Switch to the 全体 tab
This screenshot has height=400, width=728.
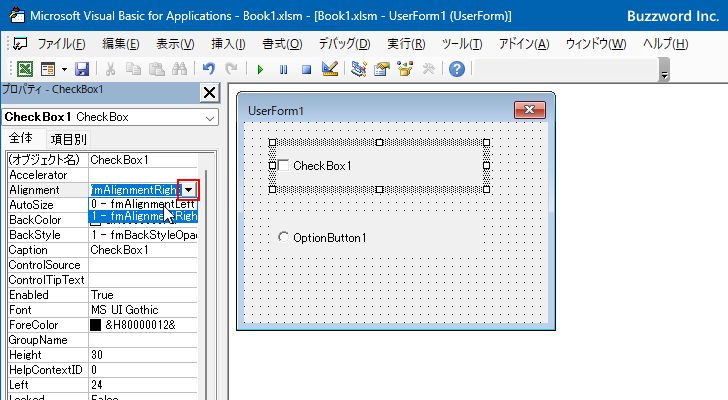point(21,138)
